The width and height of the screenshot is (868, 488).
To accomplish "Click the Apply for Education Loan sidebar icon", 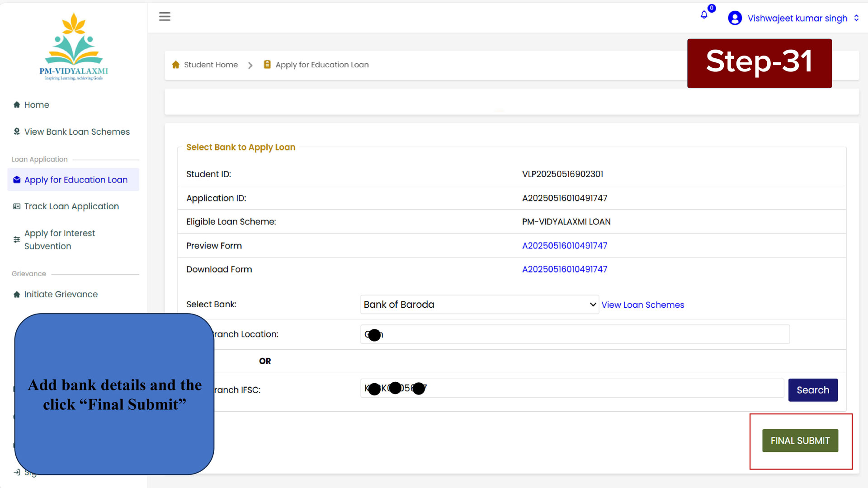I will tap(17, 180).
